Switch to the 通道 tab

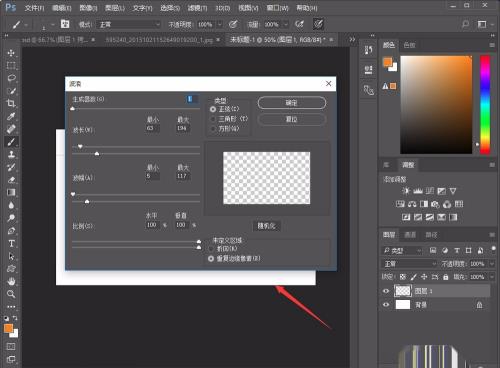pyautogui.click(x=410, y=235)
